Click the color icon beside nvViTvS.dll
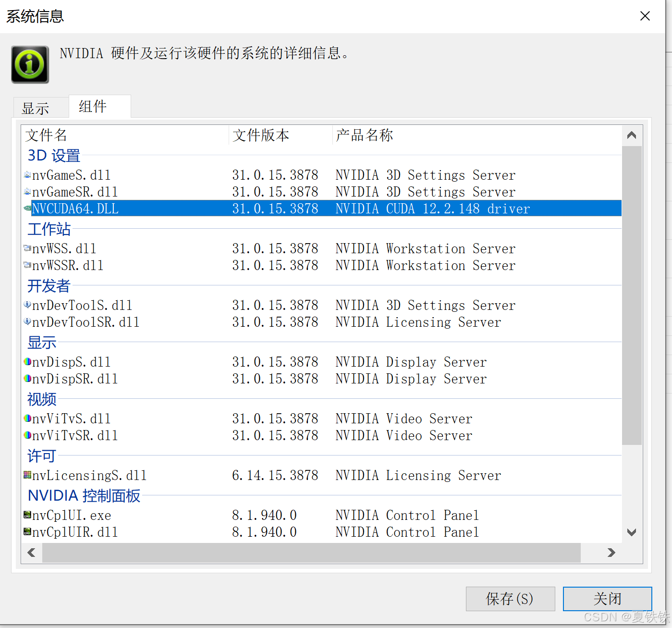This screenshot has height=628, width=672. pyautogui.click(x=27, y=419)
